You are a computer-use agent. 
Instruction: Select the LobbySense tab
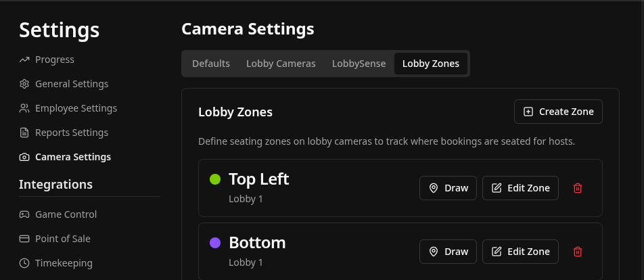coord(359,64)
